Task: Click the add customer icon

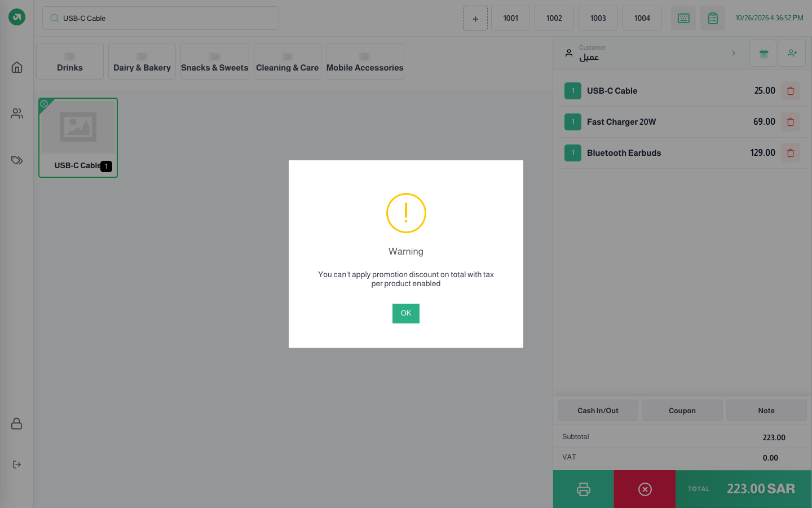Action: coord(792,53)
